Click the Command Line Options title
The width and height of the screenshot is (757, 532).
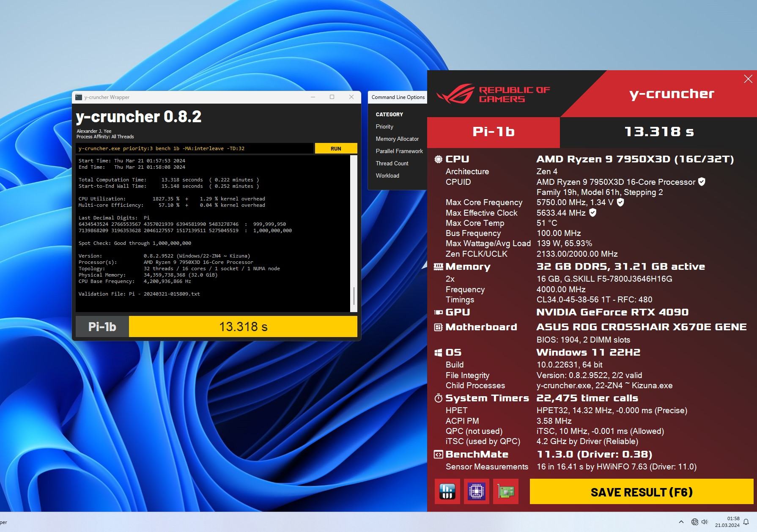398,97
